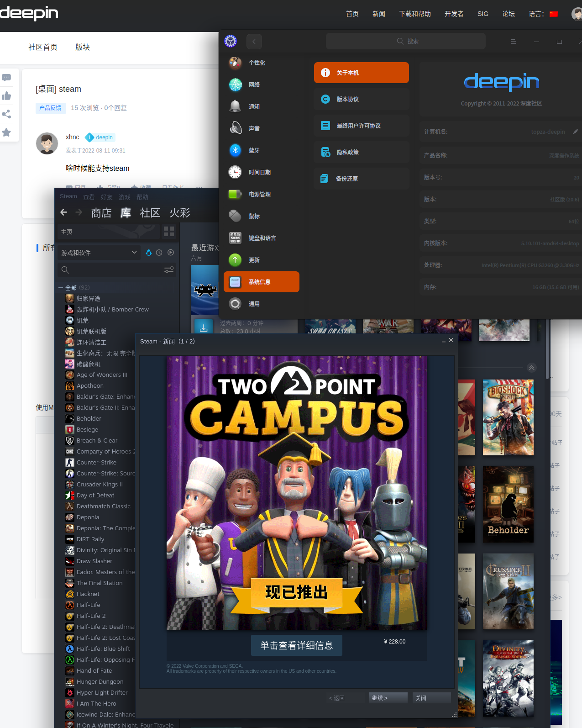Click recent activity clock filter in Steam
Image resolution: width=582 pixels, height=728 pixels.
click(159, 253)
